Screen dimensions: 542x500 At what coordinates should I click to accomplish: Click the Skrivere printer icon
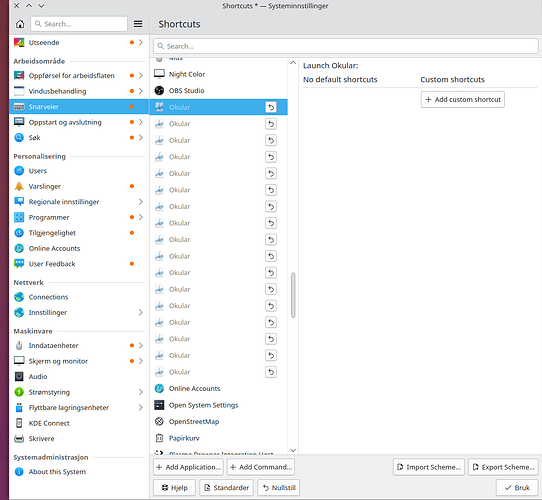tap(19, 439)
